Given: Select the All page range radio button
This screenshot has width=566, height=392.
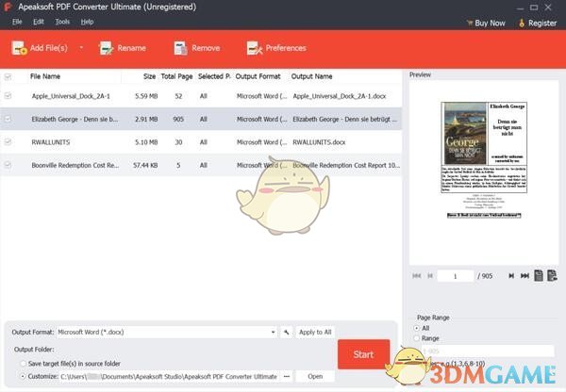Looking at the screenshot, I should [417, 328].
